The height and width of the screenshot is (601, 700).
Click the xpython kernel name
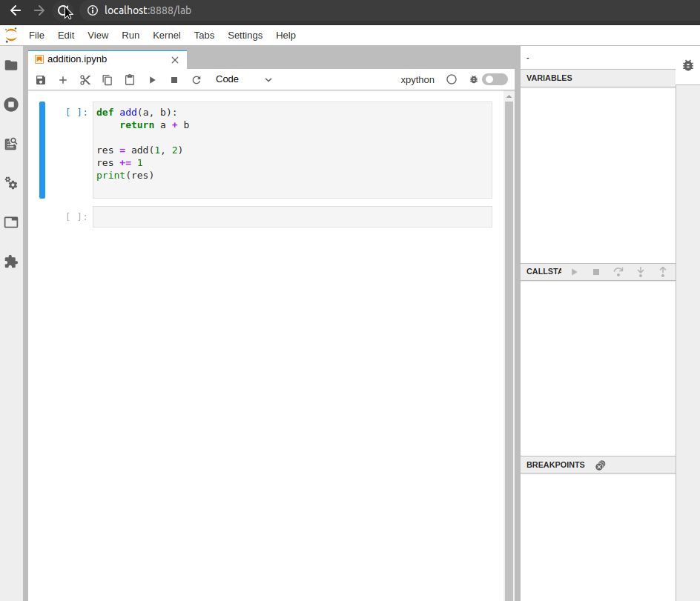click(417, 79)
